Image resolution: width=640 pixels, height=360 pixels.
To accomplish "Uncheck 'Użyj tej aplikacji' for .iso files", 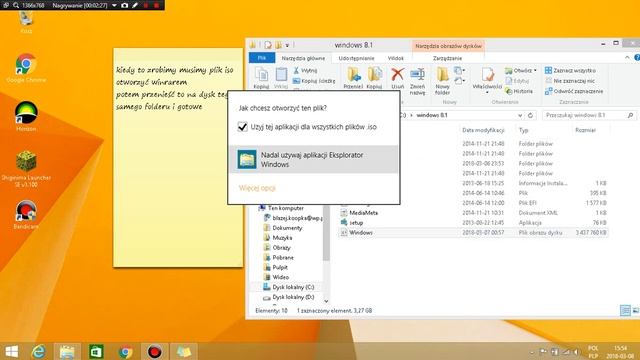I will tap(242, 127).
